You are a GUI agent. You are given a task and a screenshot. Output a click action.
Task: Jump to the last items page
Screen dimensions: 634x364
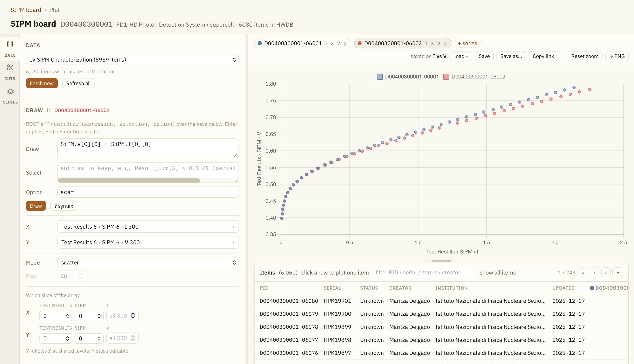[x=617, y=273]
